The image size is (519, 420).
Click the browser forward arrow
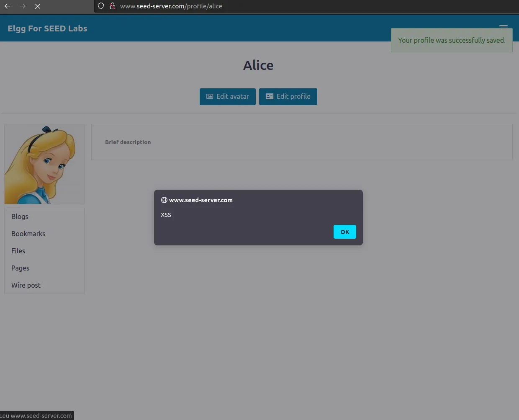pyautogui.click(x=23, y=6)
